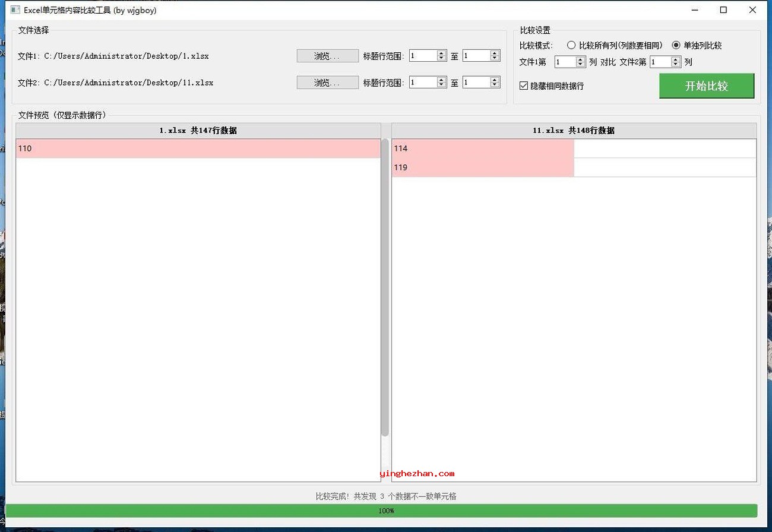Click the comparison result status 比较完成 text
Image resolution: width=772 pixels, height=532 pixels.
[386, 496]
